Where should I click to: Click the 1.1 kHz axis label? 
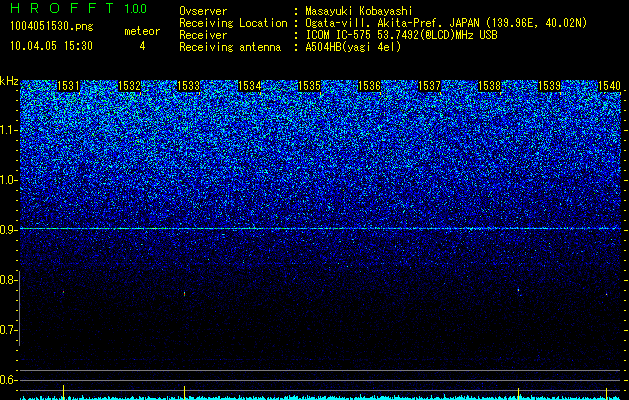point(8,130)
